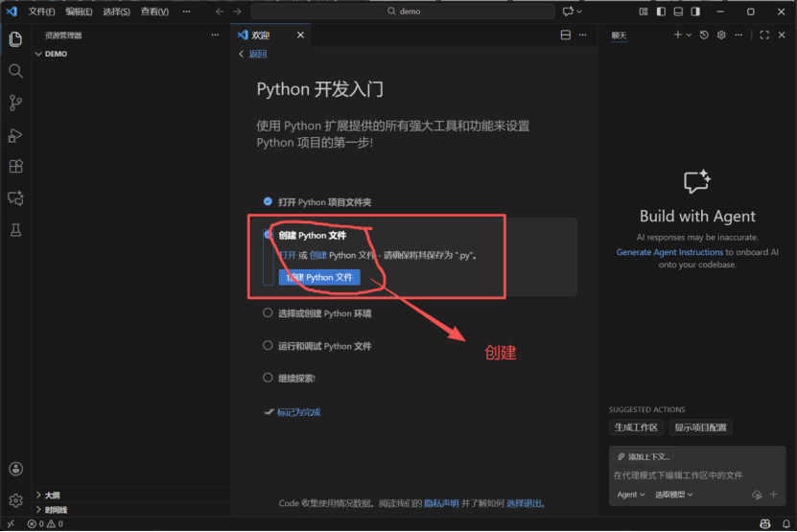
Task: Toggle the secondary side bar icon
Action: click(695, 12)
